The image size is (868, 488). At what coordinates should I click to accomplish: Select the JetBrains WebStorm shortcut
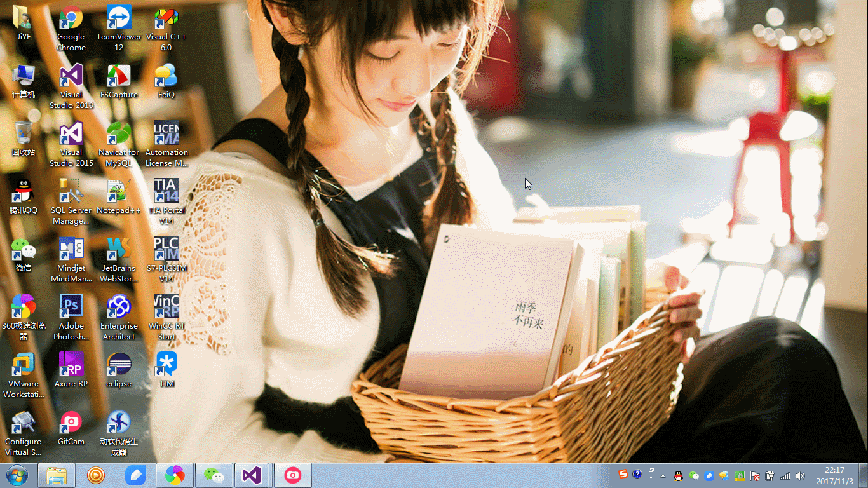coord(119,260)
